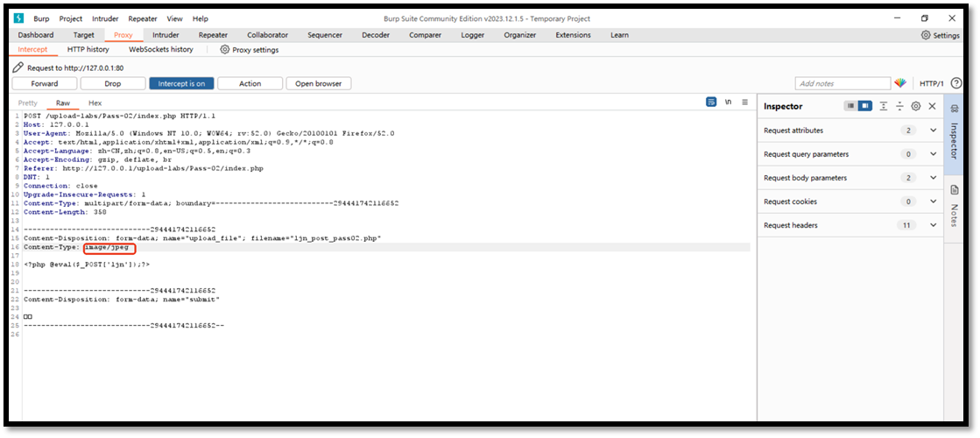Click the POST request line text
Screen dimensions: 980x438
click(x=119, y=117)
